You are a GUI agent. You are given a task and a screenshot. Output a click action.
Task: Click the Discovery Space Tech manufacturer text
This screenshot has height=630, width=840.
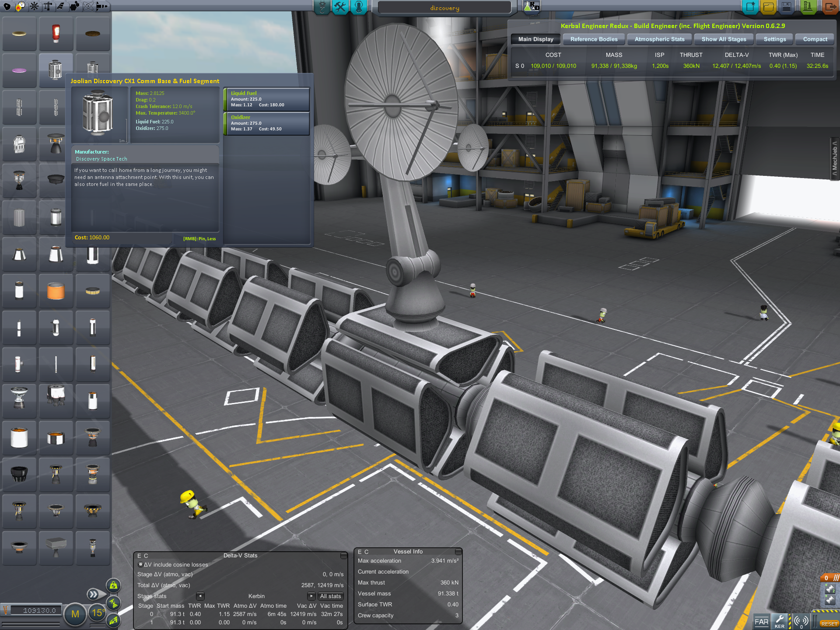[101, 159]
